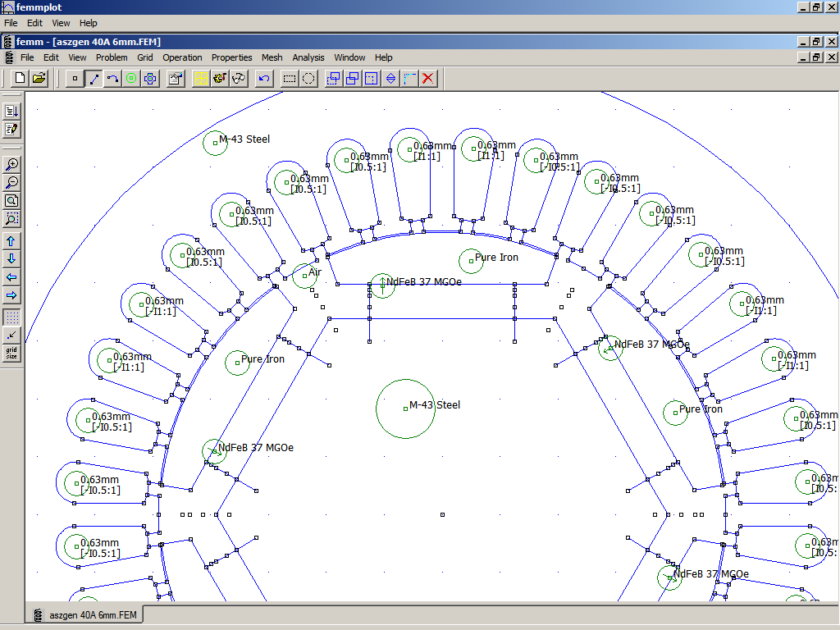
Task: Toggle snap to grid button
Action: (11, 336)
